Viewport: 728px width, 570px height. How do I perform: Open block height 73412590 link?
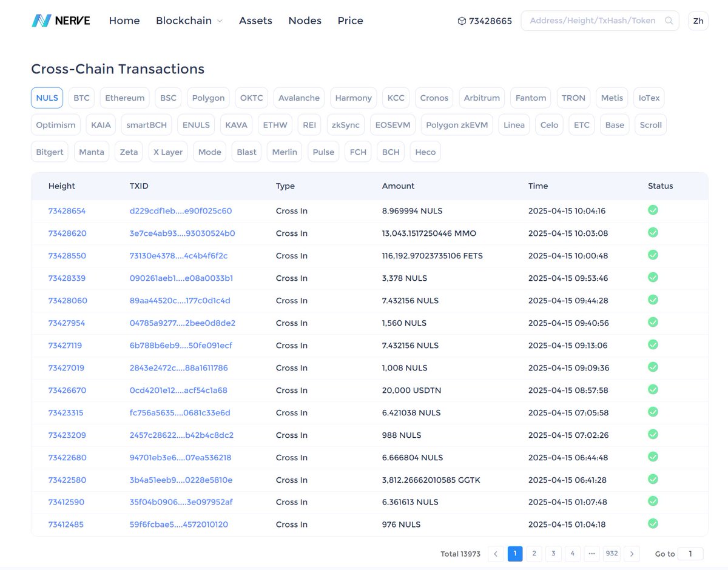click(x=66, y=502)
